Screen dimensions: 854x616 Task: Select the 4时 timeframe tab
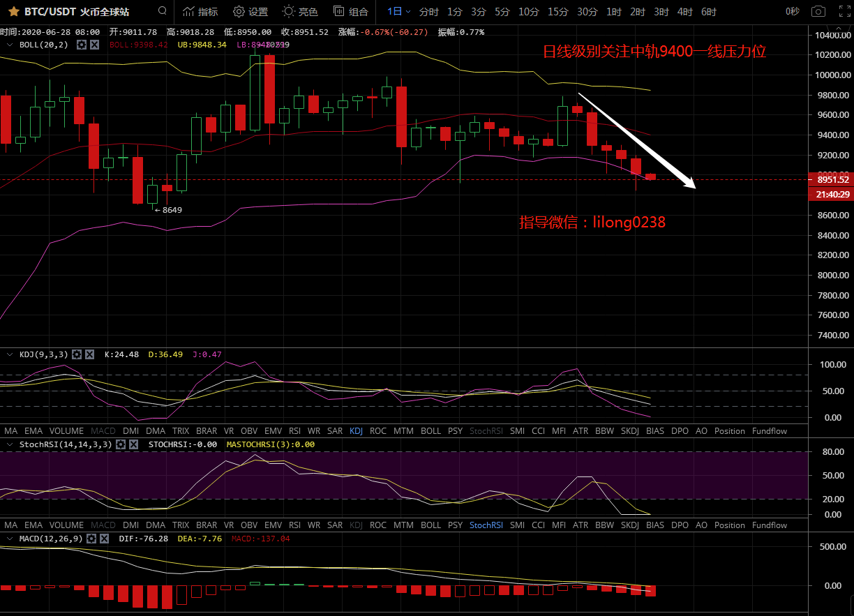click(x=684, y=12)
